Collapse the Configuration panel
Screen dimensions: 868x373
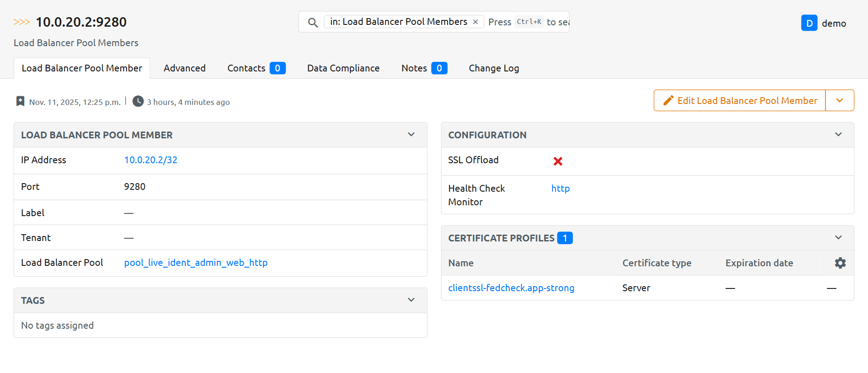click(x=838, y=135)
